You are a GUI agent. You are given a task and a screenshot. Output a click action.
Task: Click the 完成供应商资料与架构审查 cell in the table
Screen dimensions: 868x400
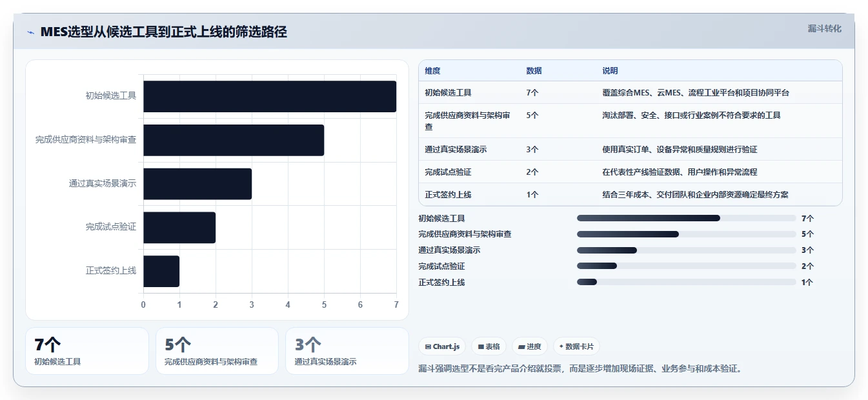click(x=468, y=121)
